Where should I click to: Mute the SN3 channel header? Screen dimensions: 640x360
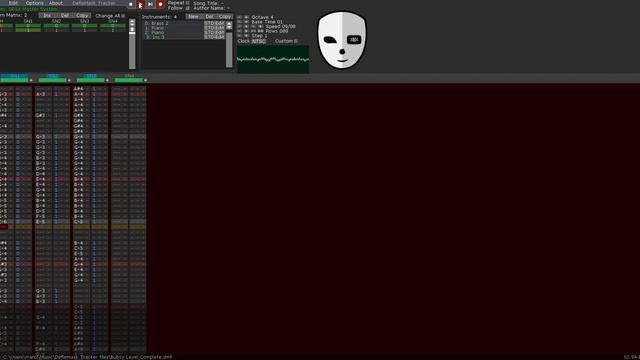[x=90, y=76]
